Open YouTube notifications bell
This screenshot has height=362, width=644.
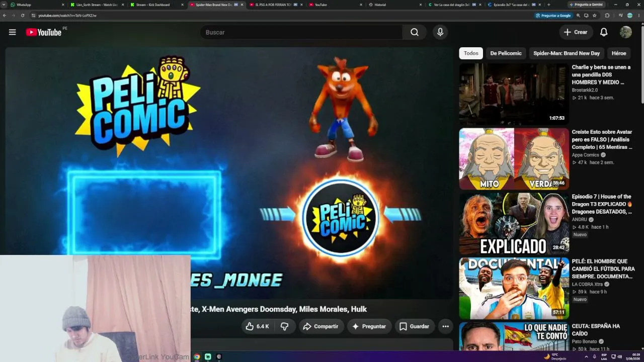click(604, 32)
